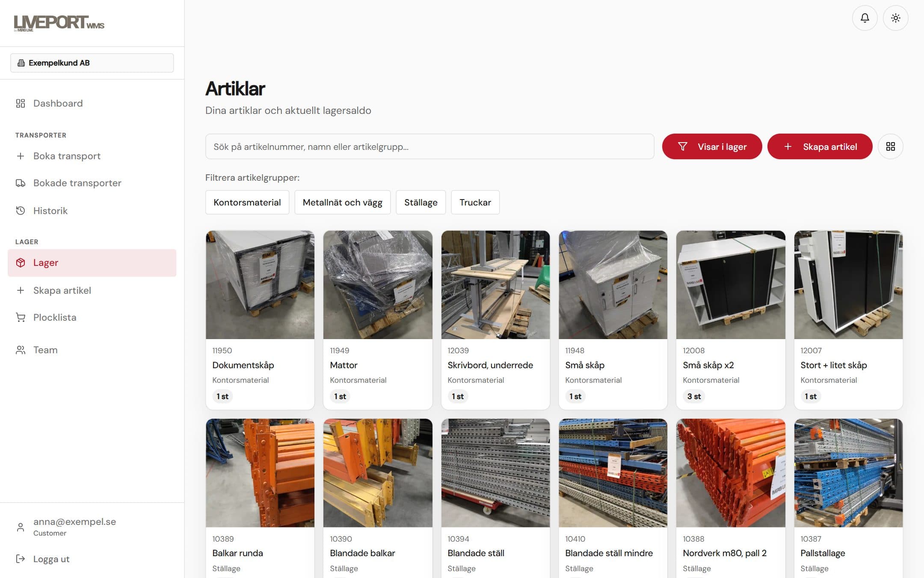Click article number 12039
The width and height of the screenshot is (924, 578).
(x=458, y=350)
